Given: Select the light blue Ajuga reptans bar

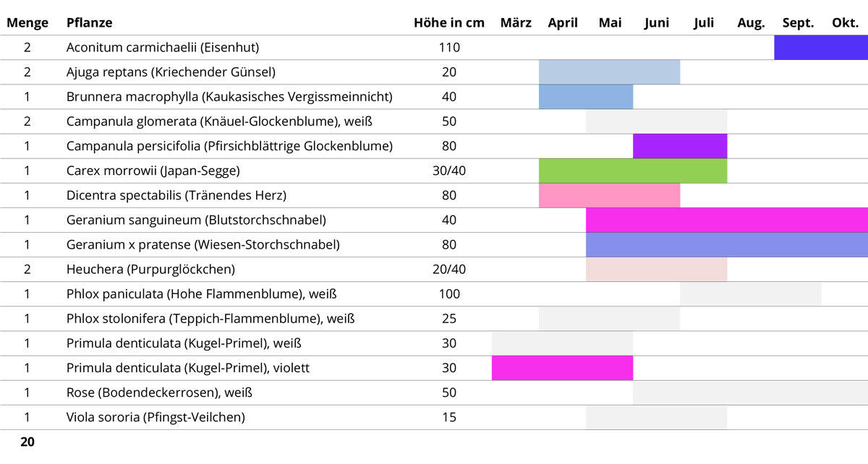Looking at the screenshot, I should [609, 72].
